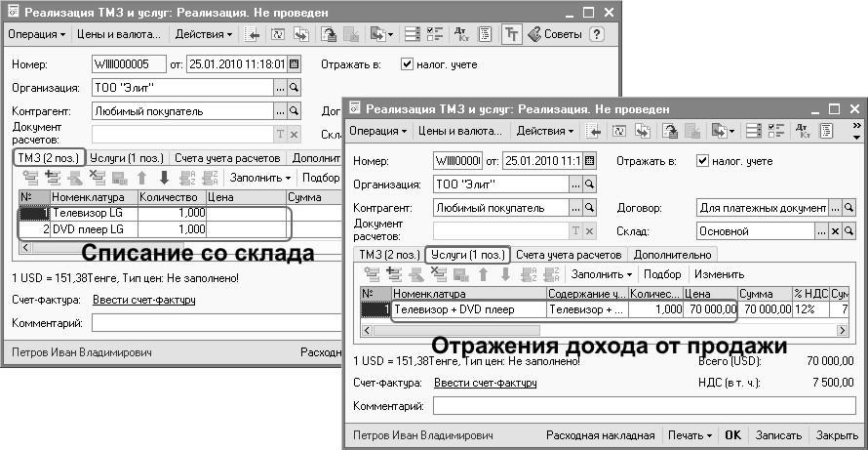Open calendar picker next to date in back window
Screen dimensions: 868x450
293,64
